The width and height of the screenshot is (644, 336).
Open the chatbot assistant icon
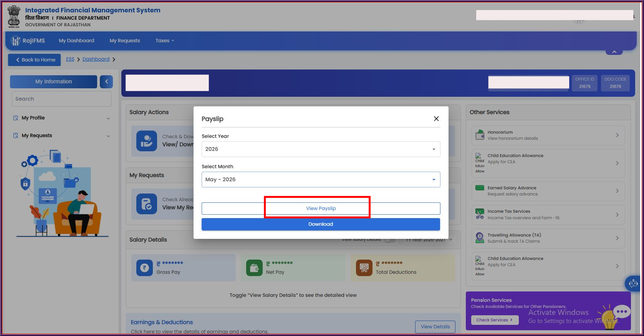[633, 284]
